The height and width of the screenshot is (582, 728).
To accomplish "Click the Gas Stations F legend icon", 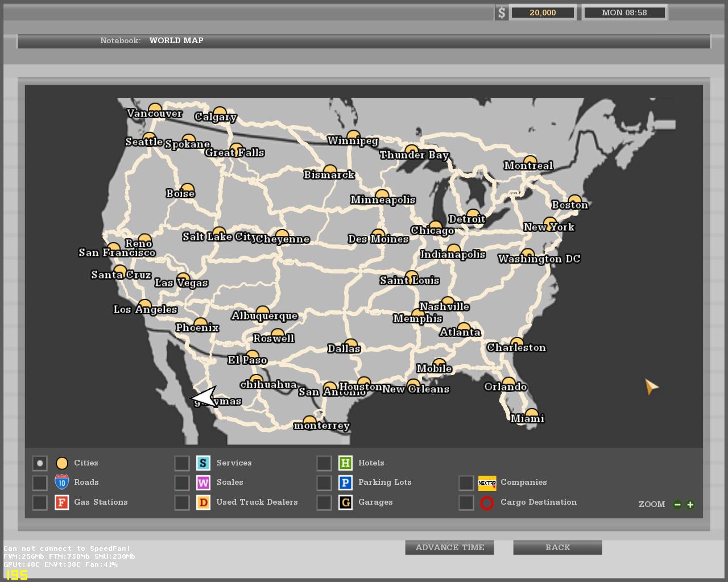I will point(61,502).
